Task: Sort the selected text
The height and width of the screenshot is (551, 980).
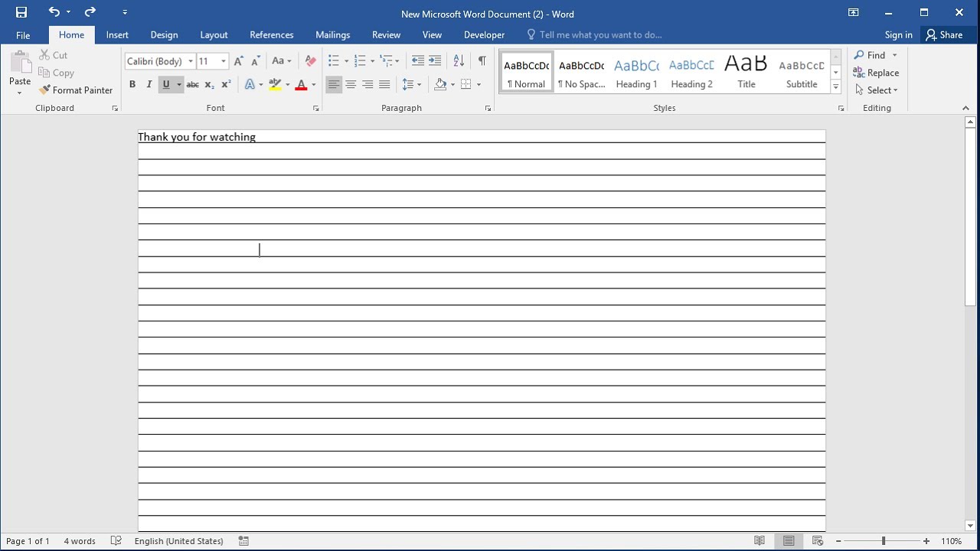Action: point(459,61)
